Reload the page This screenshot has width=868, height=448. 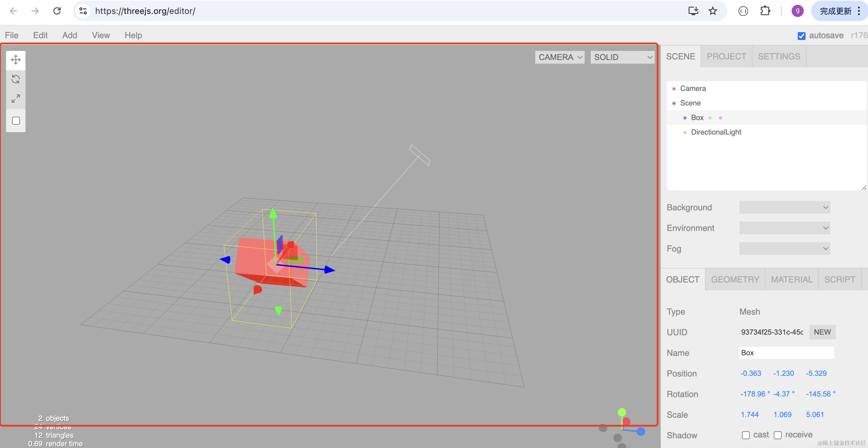tap(57, 11)
